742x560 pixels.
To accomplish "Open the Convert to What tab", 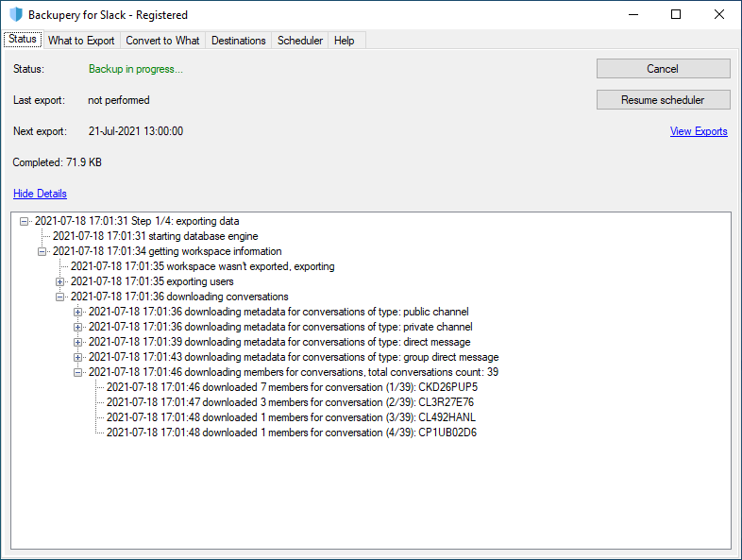I will tap(162, 41).
